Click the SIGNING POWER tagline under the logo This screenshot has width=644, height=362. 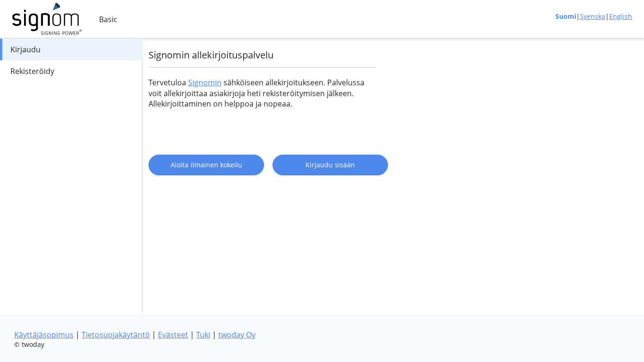[60, 33]
